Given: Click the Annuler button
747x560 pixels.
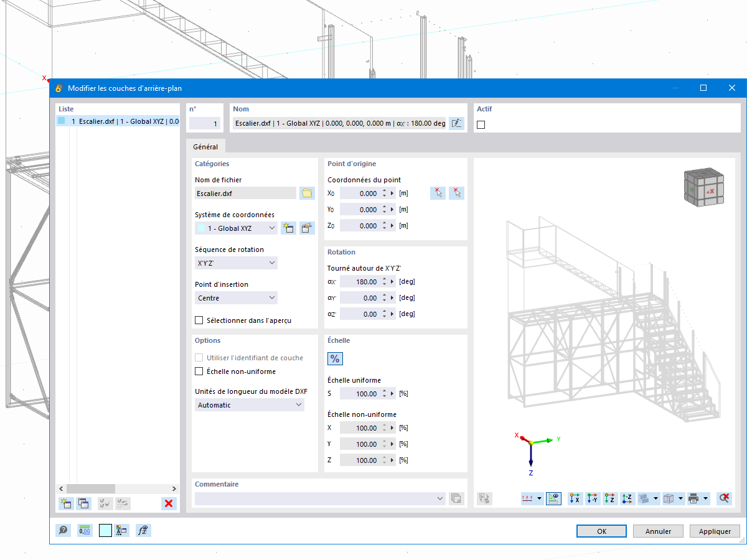Looking at the screenshot, I should [x=658, y=531].
